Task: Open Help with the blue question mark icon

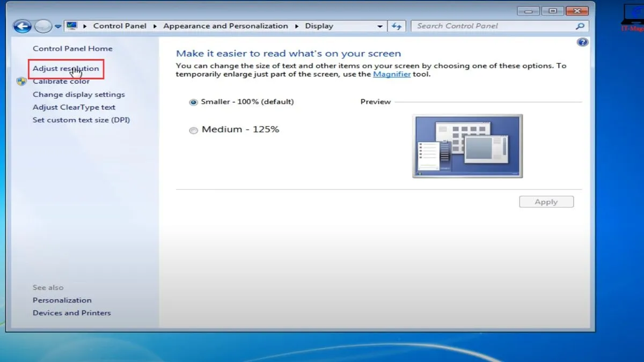Action: pos(582,42)
